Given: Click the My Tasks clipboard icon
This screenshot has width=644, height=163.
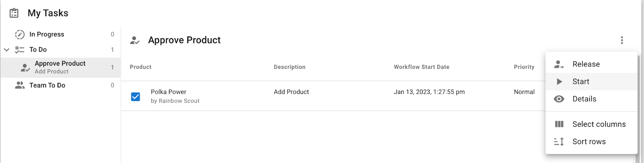Looking at the screenshot, I should [14, 13].
